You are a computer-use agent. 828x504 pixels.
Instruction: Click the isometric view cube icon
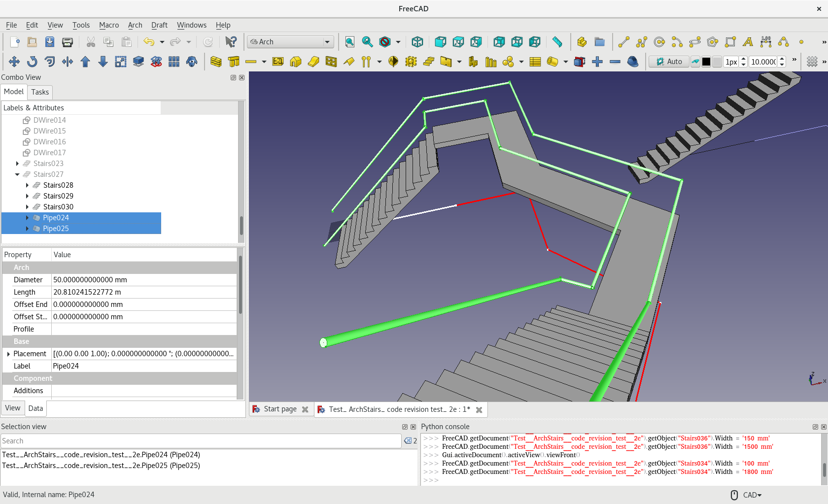tap(417, 42)
